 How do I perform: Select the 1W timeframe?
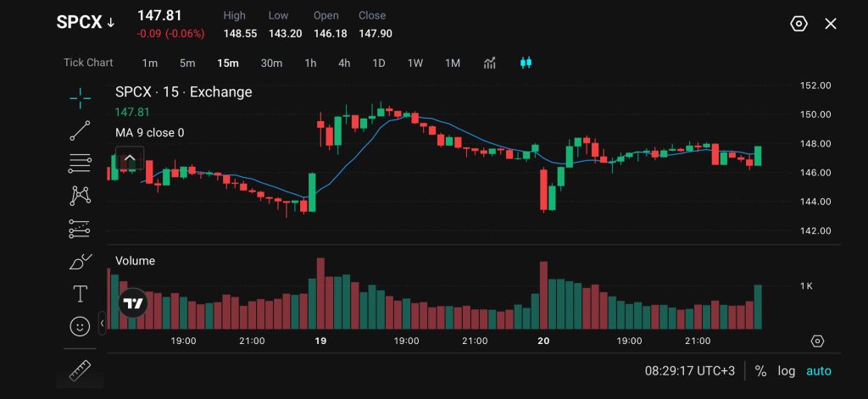pyautogui.click(x=415, y=63)
